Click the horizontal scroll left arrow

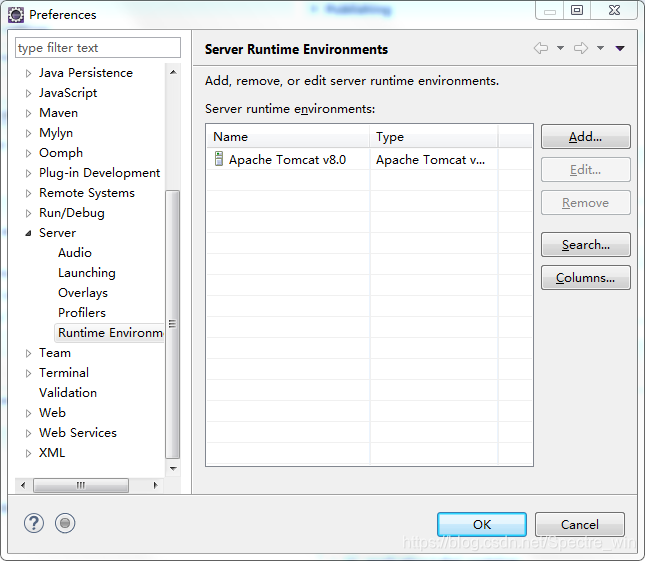[23, 485]
